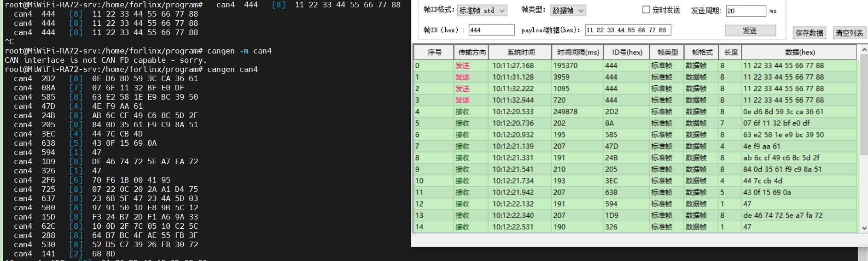Click the 帧格式 column header
Viewport: 868px width, 261px height.
[702, 52]
